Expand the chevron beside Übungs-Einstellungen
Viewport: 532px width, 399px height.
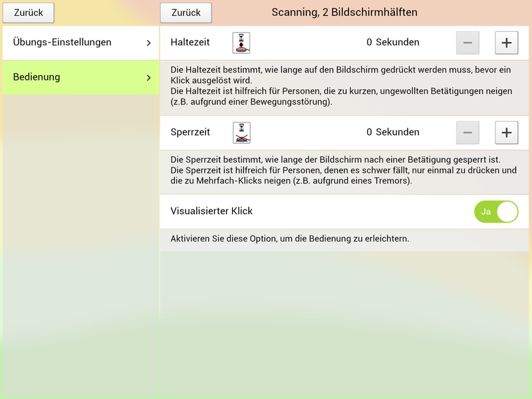pos(148,43)
